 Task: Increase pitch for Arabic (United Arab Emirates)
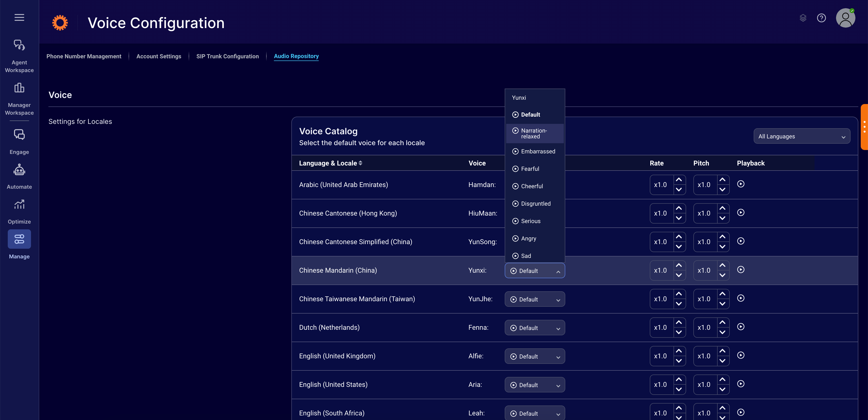722,180
